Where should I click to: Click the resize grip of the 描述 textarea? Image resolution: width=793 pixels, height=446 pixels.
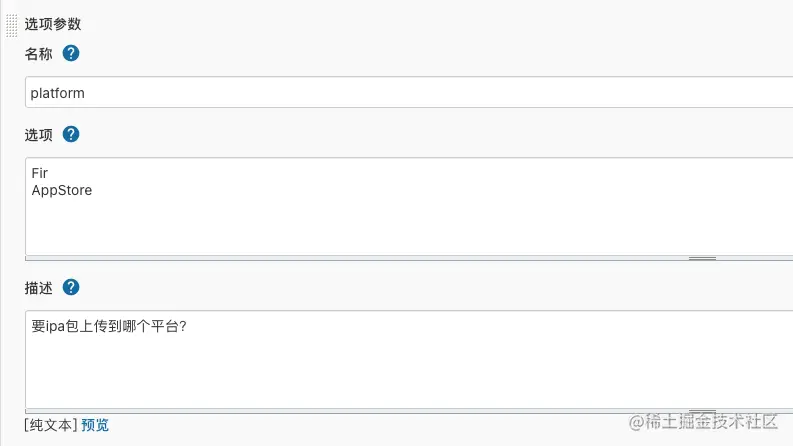pos(702,410)
